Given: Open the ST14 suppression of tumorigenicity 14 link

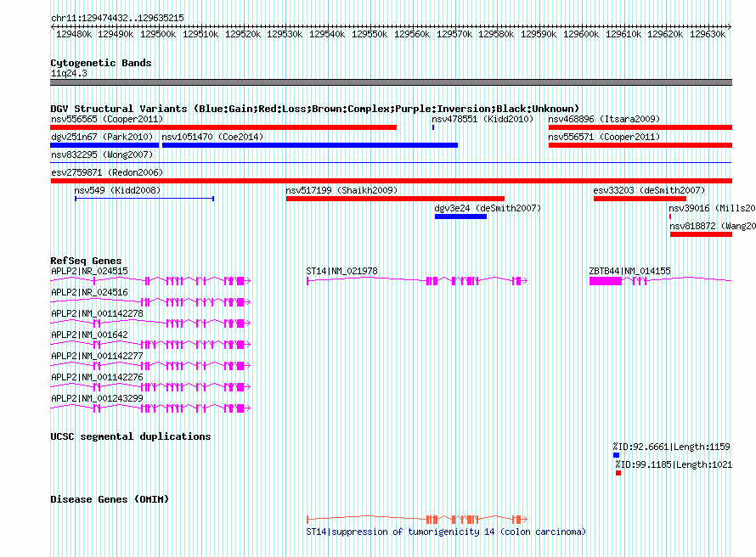Looking at the screenshot, I should tap(446, 532).
